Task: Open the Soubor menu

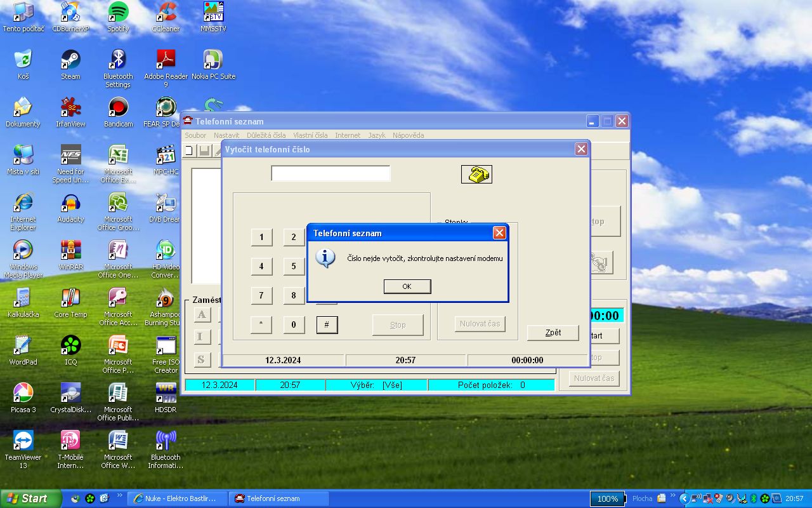Action: click(x=195, y=135)
